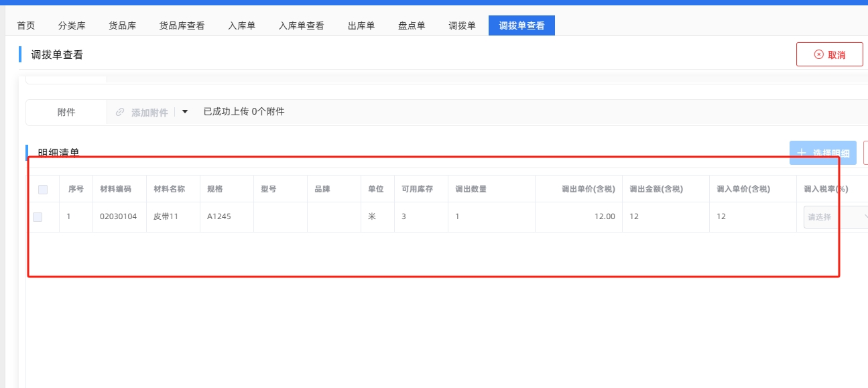Click the 调出单价(含税) column header
The image size is (868, 388).
588,189
